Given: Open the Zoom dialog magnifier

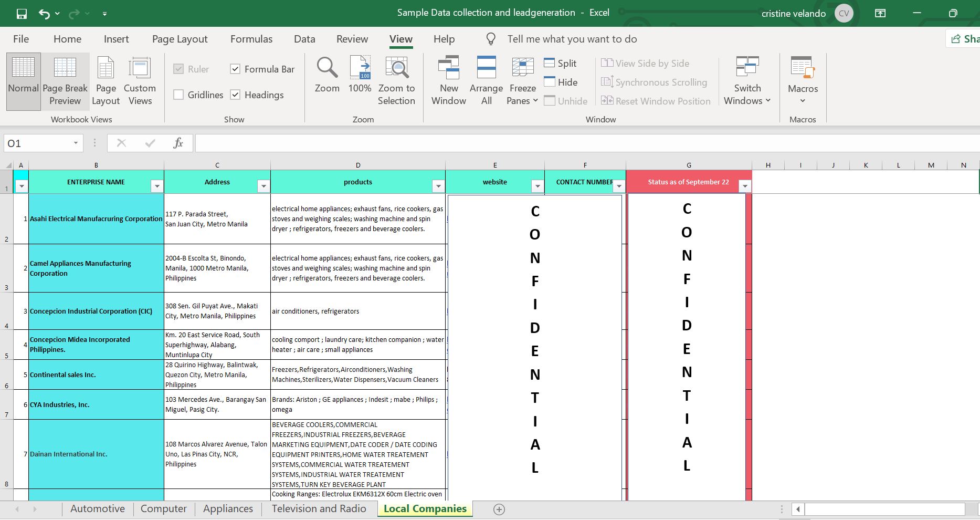Looking at the screenshot, I should pyautogui.click(x=327, y=75).
